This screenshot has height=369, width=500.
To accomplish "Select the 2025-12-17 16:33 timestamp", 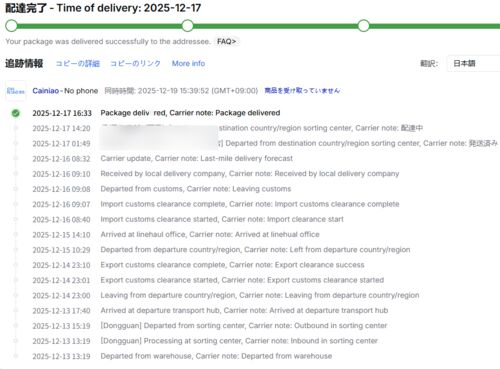I will point(62,113).
